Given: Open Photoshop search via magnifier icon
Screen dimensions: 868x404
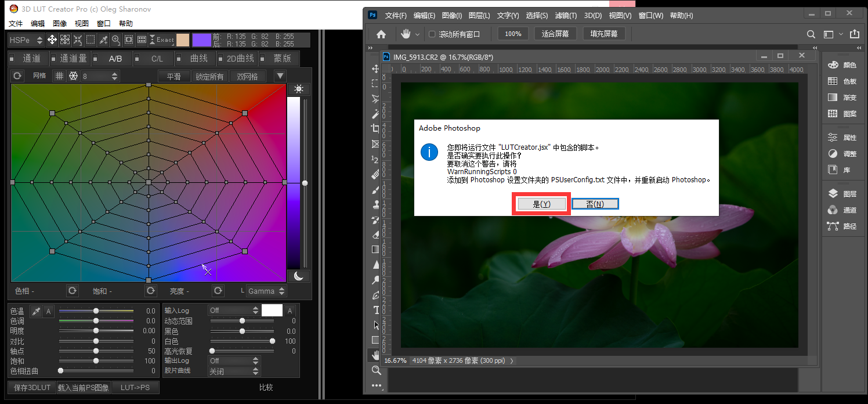Looking at the screenshot, I should point(812,34).
